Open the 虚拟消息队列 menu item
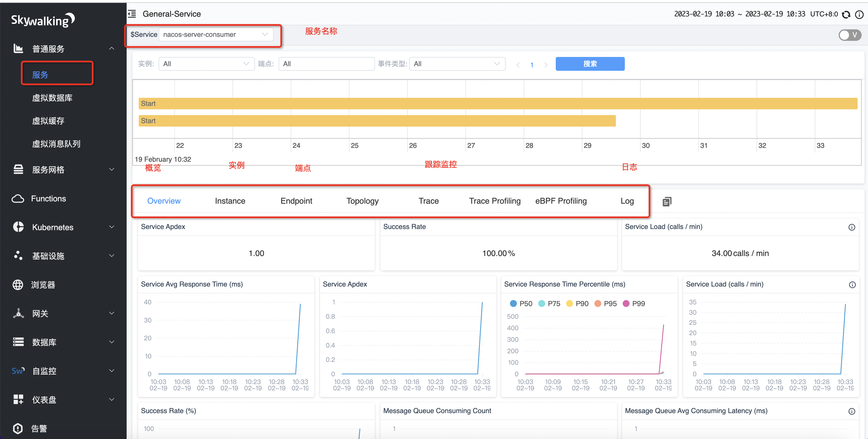 [x=56, y=144]
